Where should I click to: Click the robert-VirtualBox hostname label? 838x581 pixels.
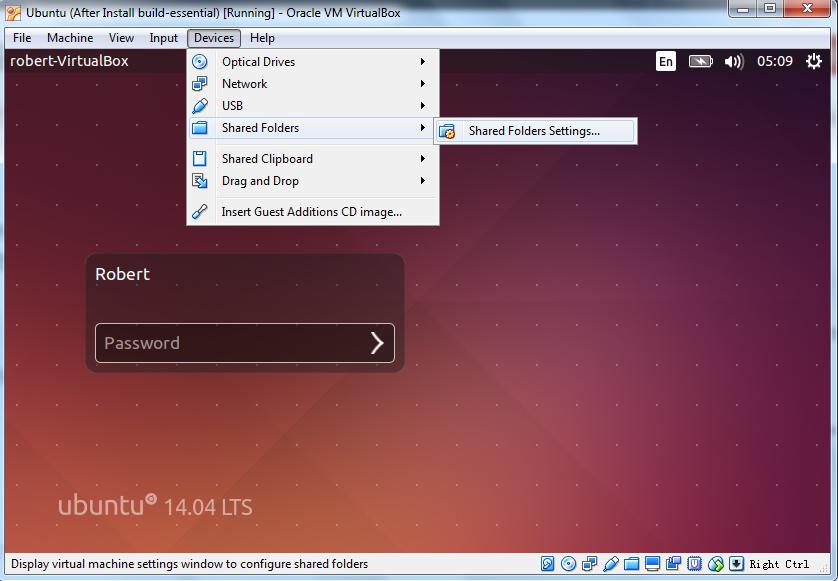pos(69,61)
